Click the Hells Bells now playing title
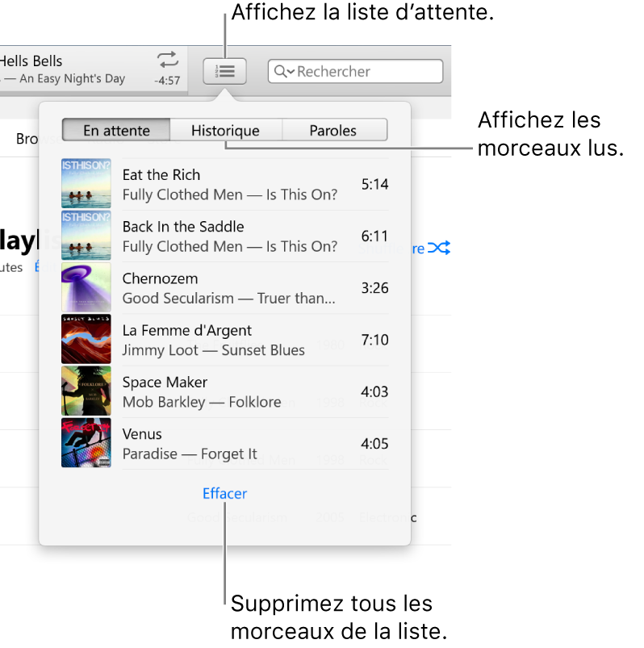The height and width of the screenshot is (648, 644). (31, 61)
